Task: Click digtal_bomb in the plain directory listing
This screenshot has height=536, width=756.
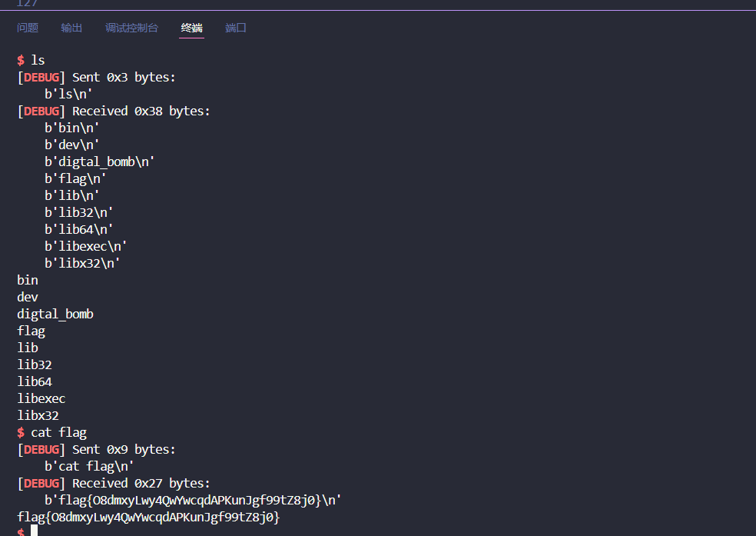Action: pyautogui.click(x=55, y=314)
